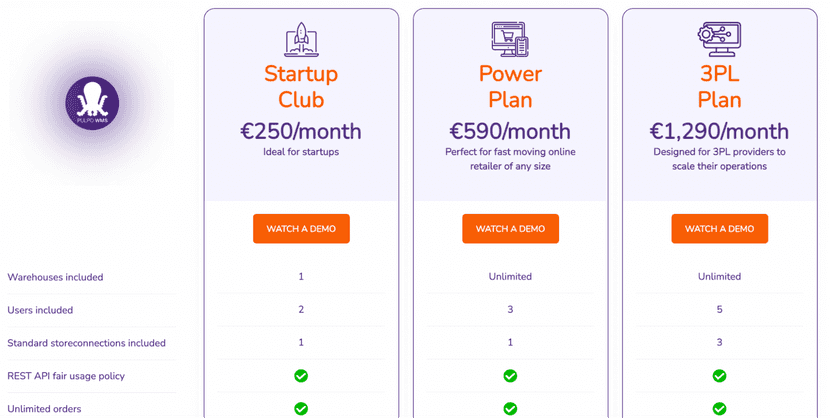830x418 pixels.
Task: Click the Users included feature label
Action: pos(40,310)
